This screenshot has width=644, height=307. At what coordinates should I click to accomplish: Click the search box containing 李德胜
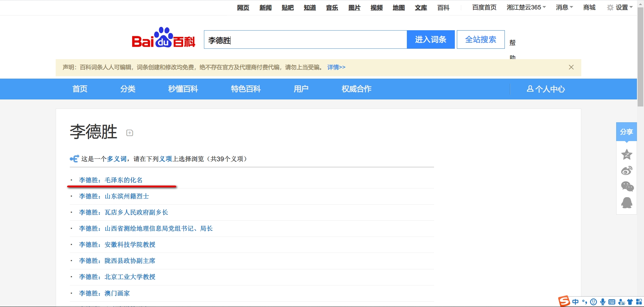[x=305, y=40]
